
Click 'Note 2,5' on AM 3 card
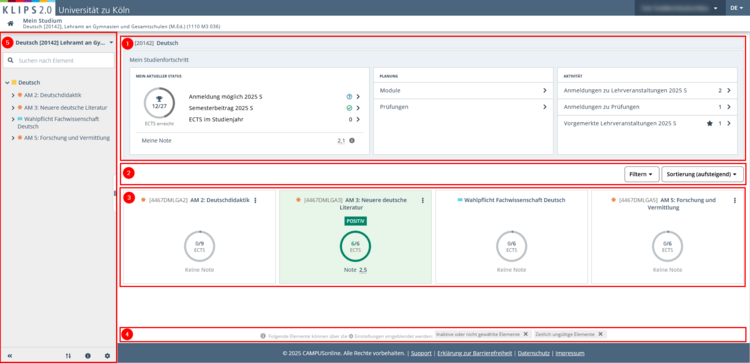point(355,270)
